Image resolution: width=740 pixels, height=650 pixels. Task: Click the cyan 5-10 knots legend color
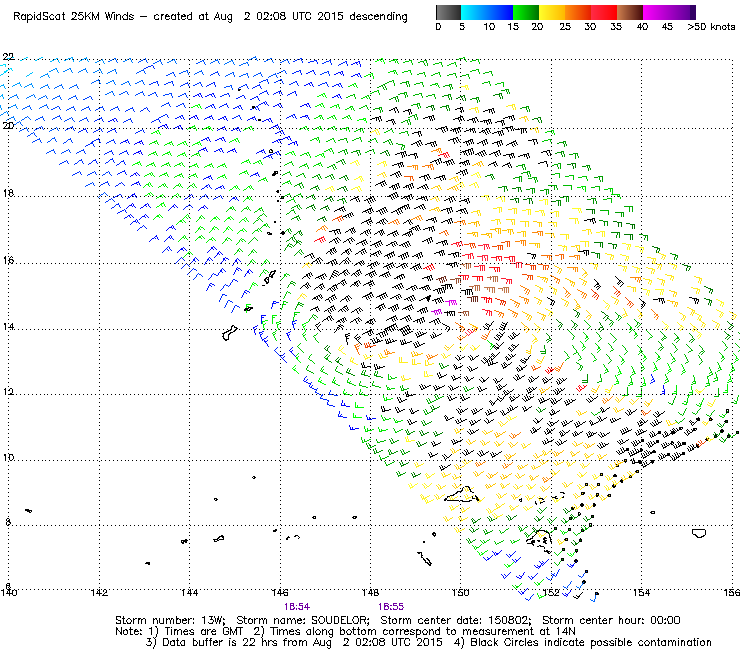474,12
